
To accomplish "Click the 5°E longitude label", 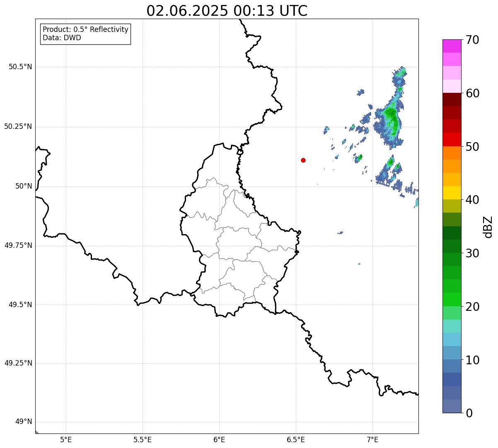I will point(66,440).
